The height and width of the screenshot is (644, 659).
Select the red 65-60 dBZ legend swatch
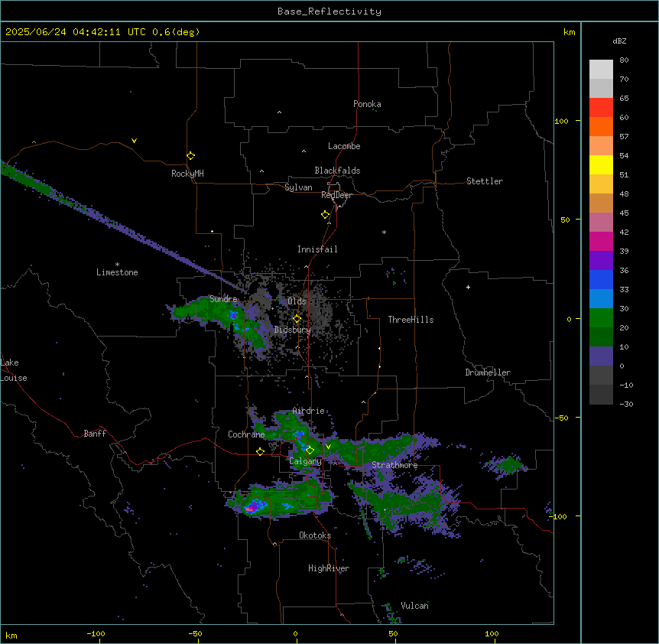[601, 108]
